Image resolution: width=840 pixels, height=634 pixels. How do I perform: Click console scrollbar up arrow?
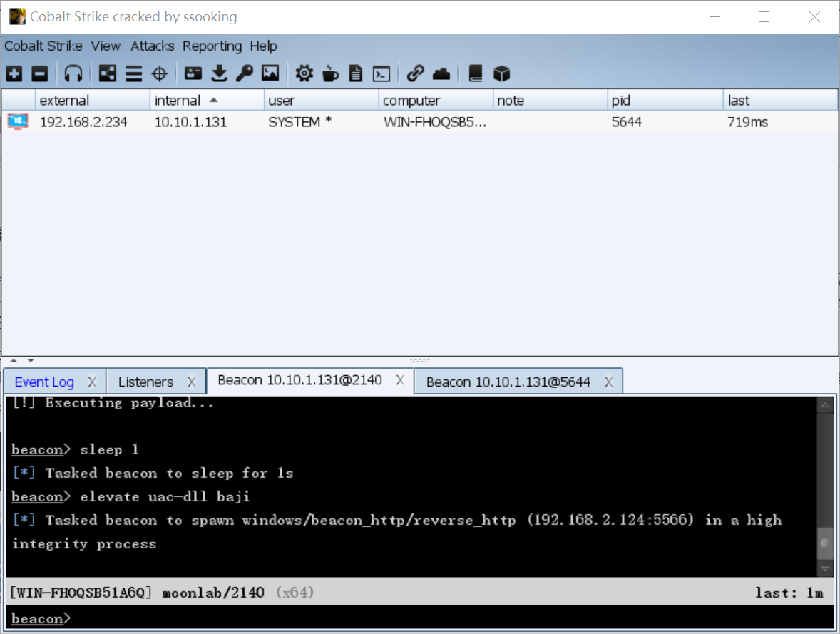point(825,406)
